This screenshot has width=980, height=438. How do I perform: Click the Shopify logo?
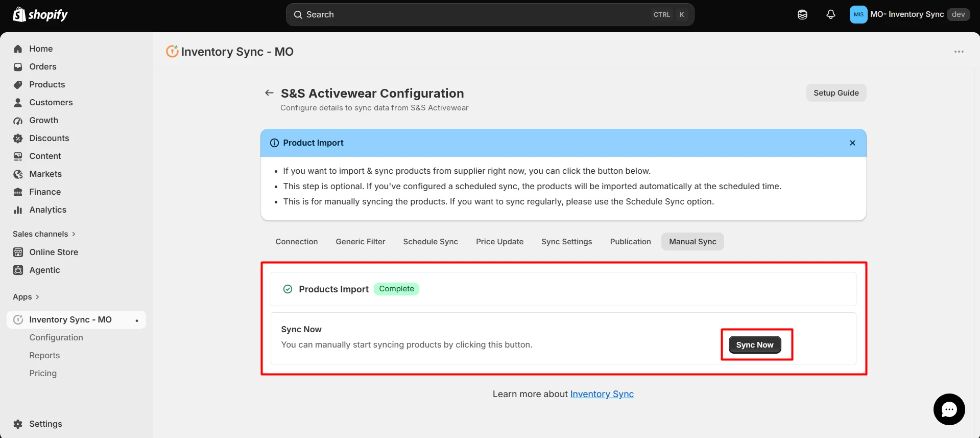click(x=40, y=14)
